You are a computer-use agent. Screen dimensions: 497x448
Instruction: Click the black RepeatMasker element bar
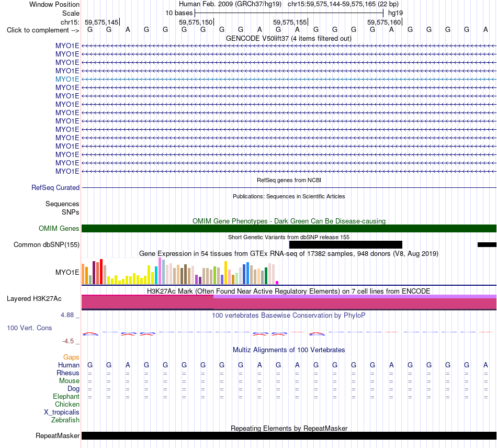[x=289, y=435]
